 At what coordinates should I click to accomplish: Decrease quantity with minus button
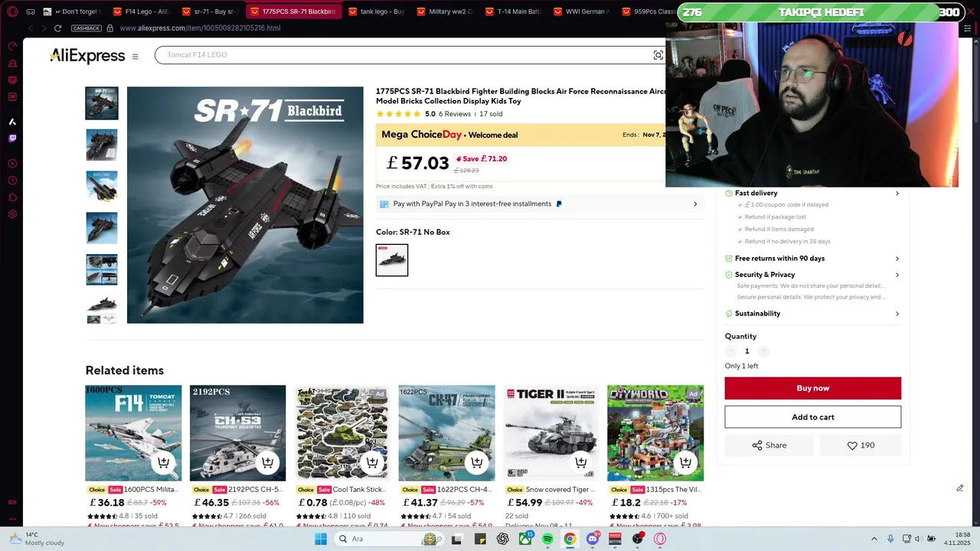click(x=731, y=351)
